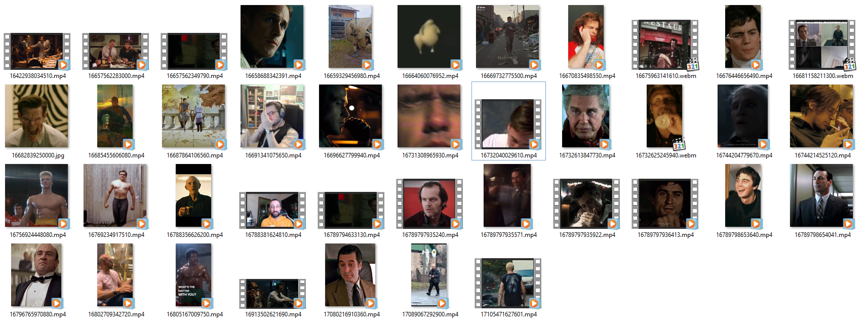
Task: Select thumbnail of 16658688342391.mp4
Action: (x=272, y=36)
